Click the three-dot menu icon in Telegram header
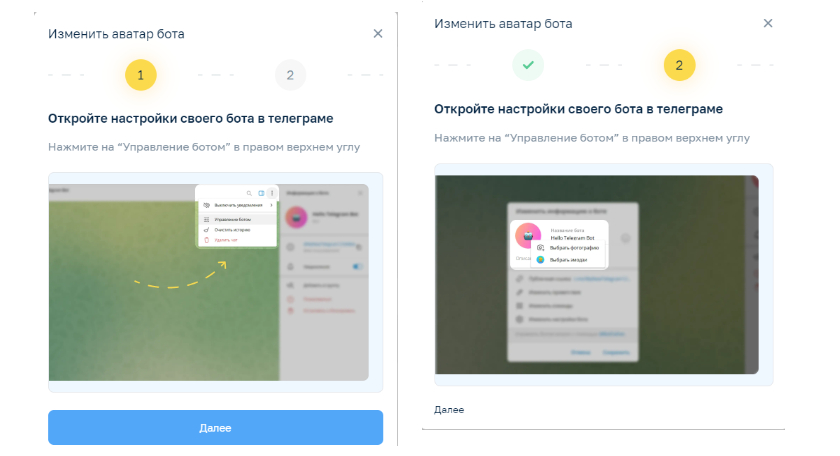 coord(272,193)
